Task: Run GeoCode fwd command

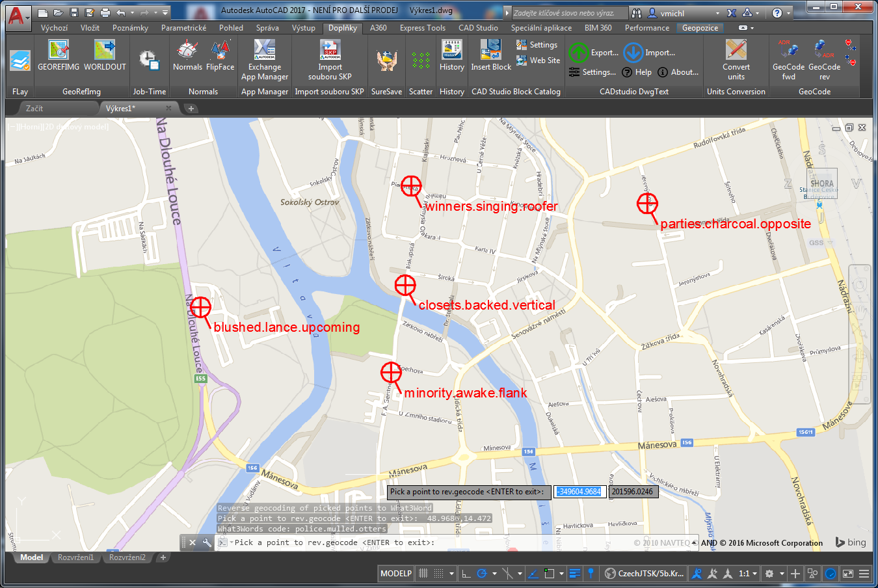Action: pyautogui.click(x=788, y=60)
